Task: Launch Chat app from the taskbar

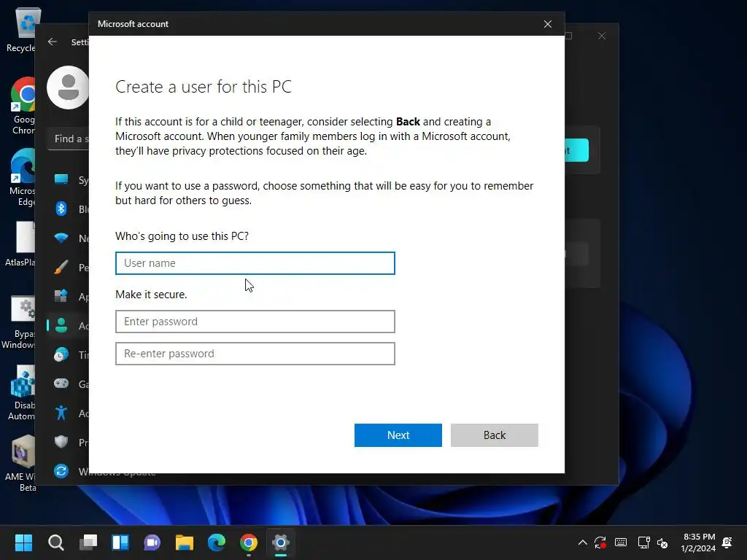Action: [152, 542]
